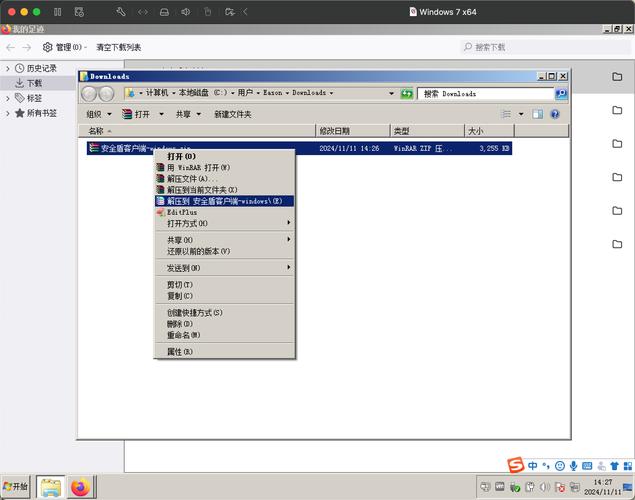This screenshot has height=500, width=635.
Task: Pause the virtual machine from VM toolbar
Action: pyautogui.click(x=58, y=12)
